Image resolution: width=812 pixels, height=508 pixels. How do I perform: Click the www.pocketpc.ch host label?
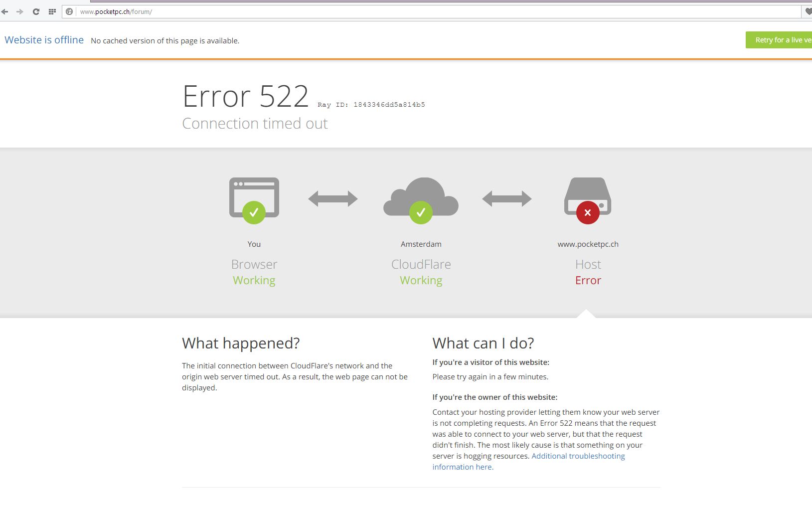[588, 244]
